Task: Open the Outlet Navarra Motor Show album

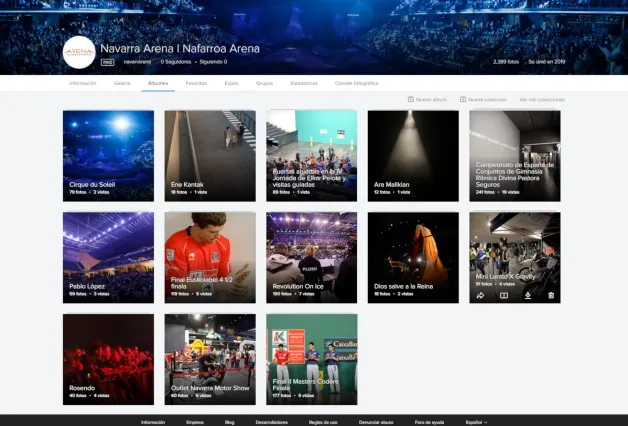Action: [x=210, y=359]
